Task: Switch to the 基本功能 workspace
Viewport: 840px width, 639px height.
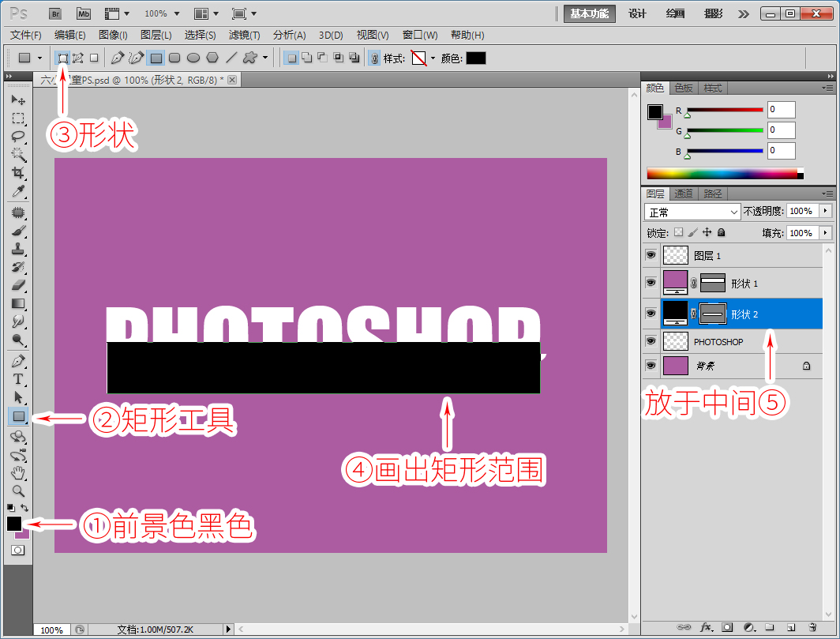Action: [589, 13]
